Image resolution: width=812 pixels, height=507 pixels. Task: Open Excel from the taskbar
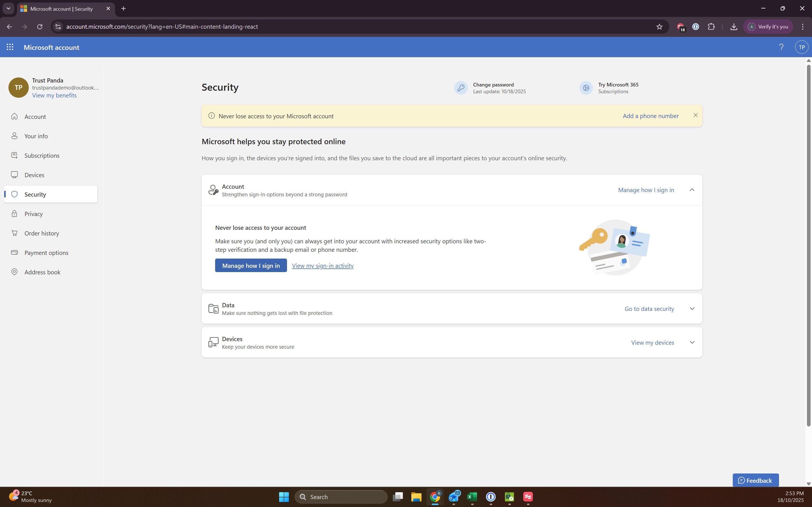[472, 497]
